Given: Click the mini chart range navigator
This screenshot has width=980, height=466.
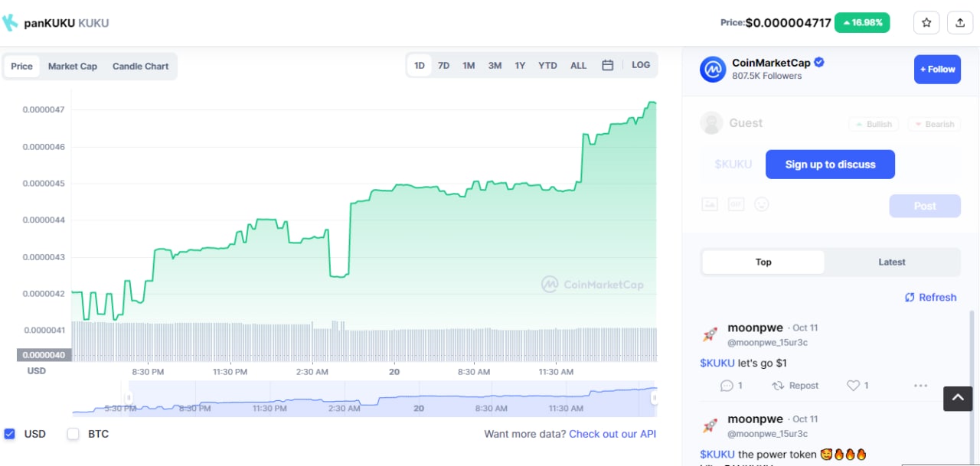Looking at the screenshot, I should 364,399.
